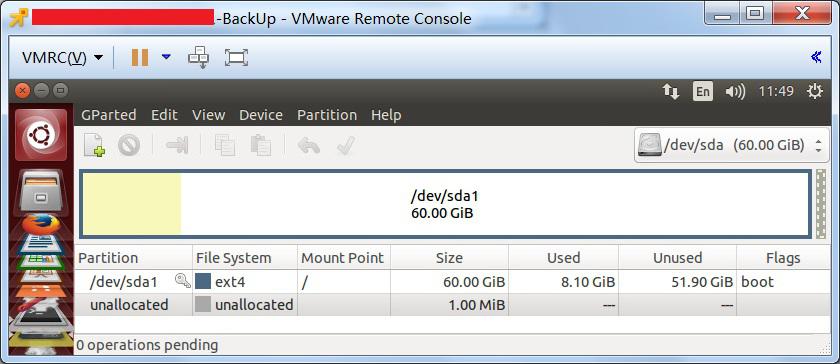Open the Edit menu

coord(164,115)
